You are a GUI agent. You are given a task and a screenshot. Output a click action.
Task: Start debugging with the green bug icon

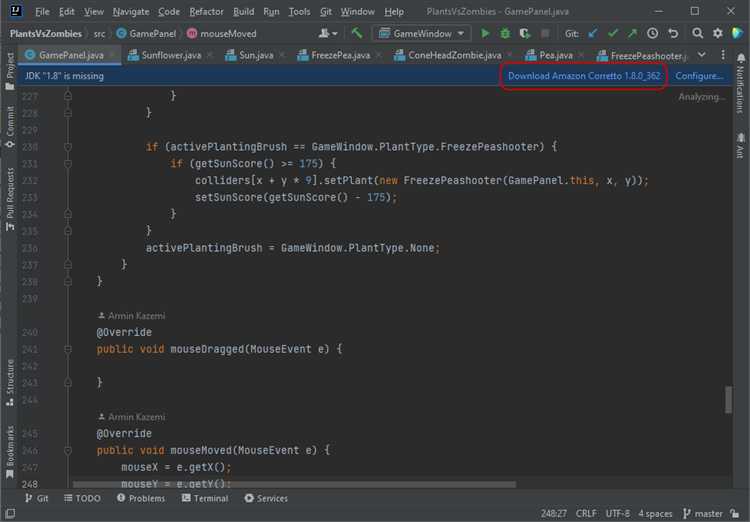(505, 33)
